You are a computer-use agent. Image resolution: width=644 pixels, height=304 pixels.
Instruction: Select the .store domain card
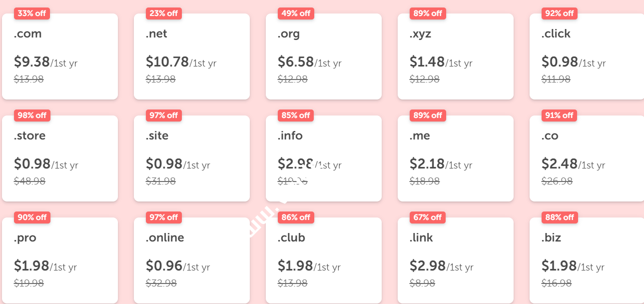coord(60,158)
